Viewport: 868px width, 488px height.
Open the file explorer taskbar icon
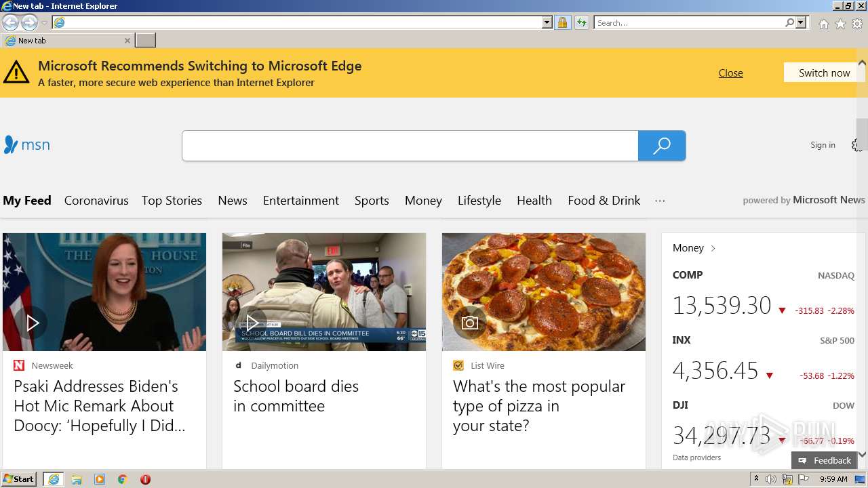point(77,479)
